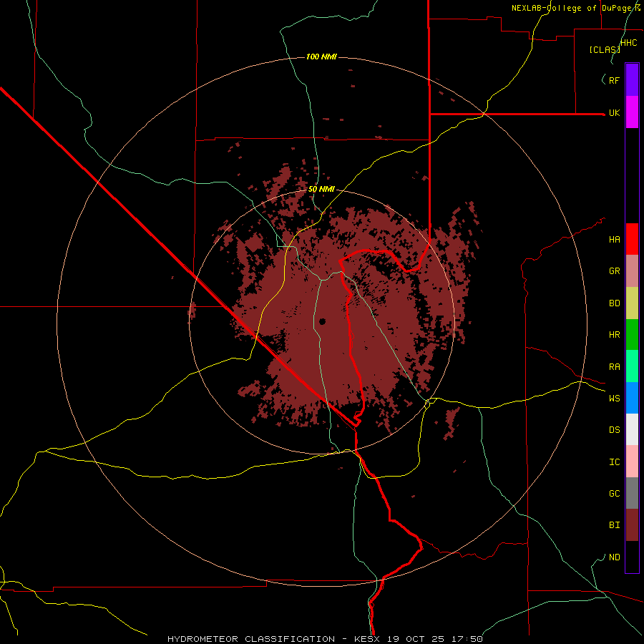Click the WS blue legend block

(632, 398)
